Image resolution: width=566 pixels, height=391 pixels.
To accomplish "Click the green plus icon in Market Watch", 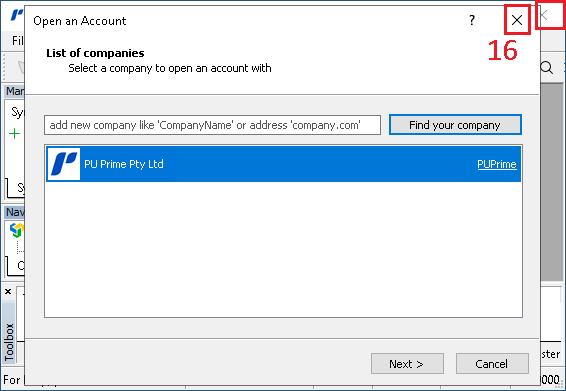I will (x=14, y=134).
